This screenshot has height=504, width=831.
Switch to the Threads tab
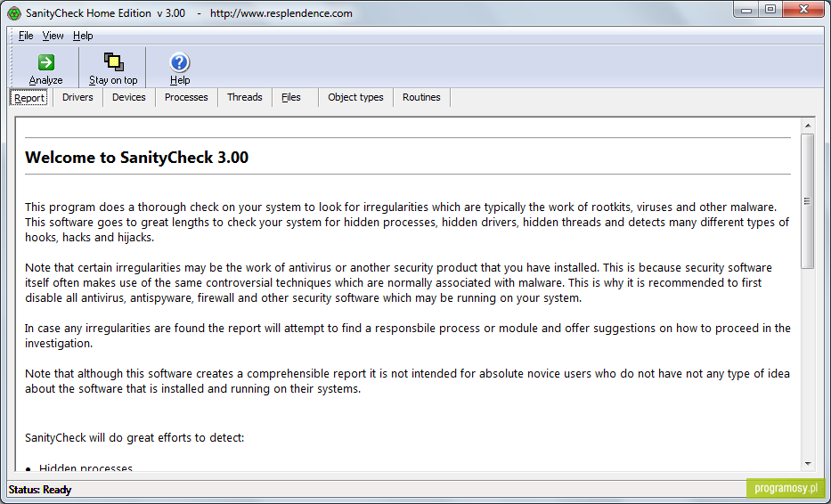(244, 98)
